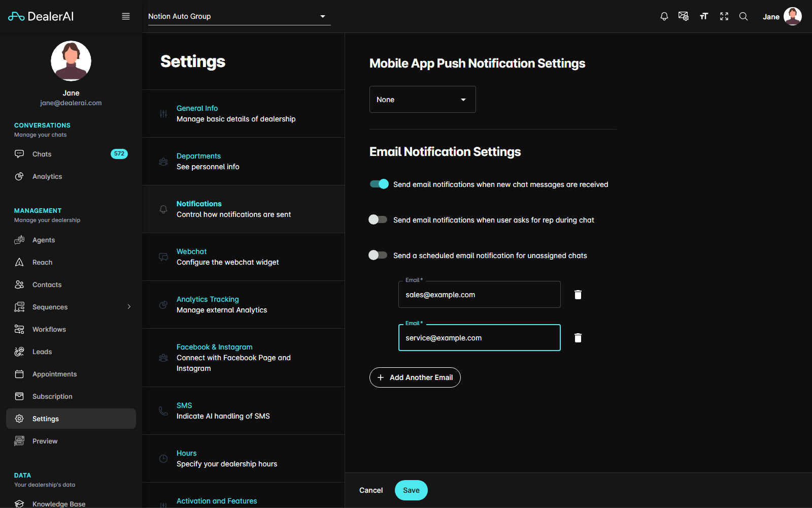The height and width of the screenshot is (508, 812).
Task: Disable email notifications for new chat messages
Action: (379, 184)
